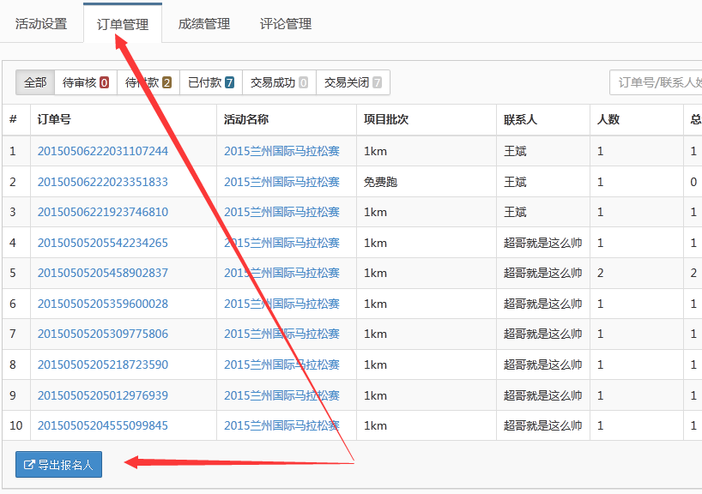
Task: Click the 订单号 column header
Action: (x=54, y=120)
